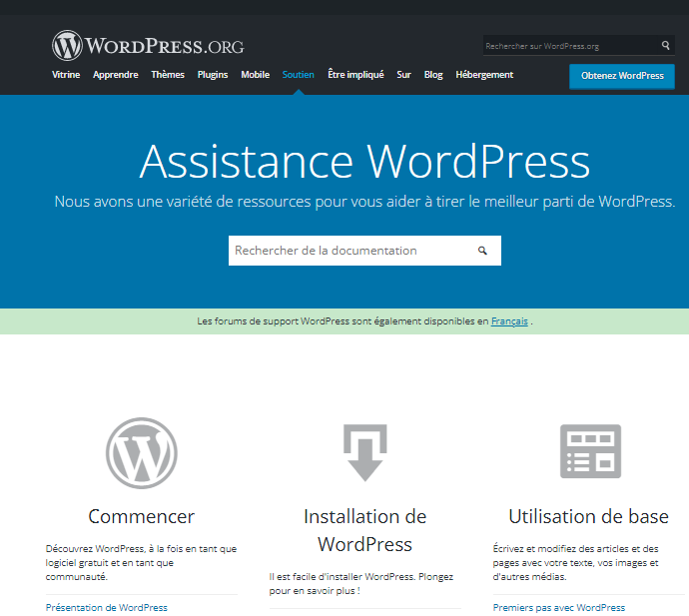Open the Être impliqué menu item
The image size is (689, 616).
355,75
